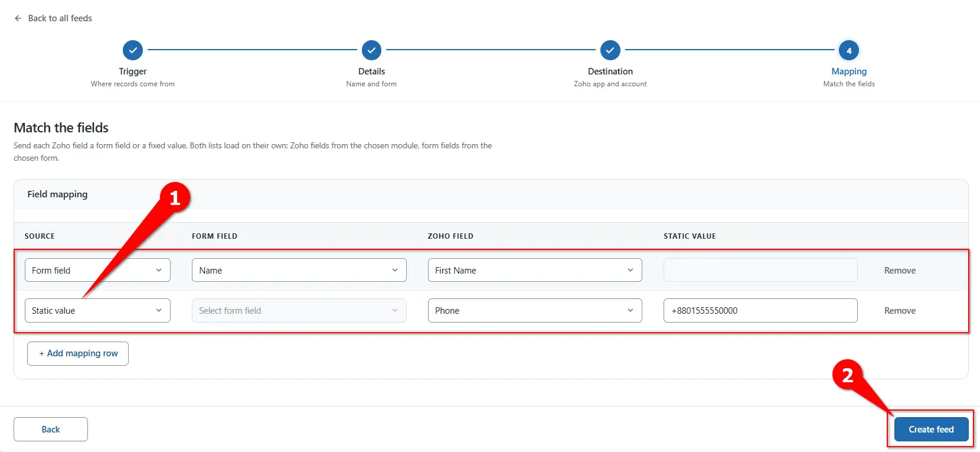Click the Match the fields heading
The width and height of the screenshot is (980, 452).
pos(61,128)
